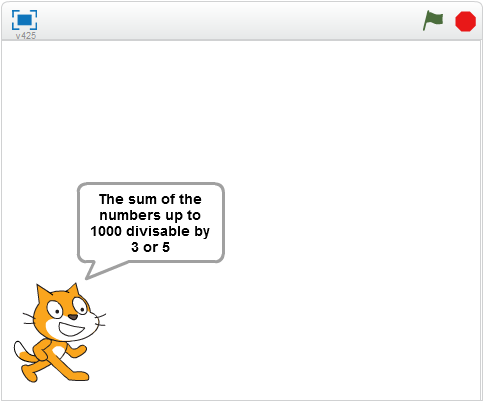Click the blank stage area below the green flag
The image size is (484, 402).
pyautogui.click(x=433, y=100)
